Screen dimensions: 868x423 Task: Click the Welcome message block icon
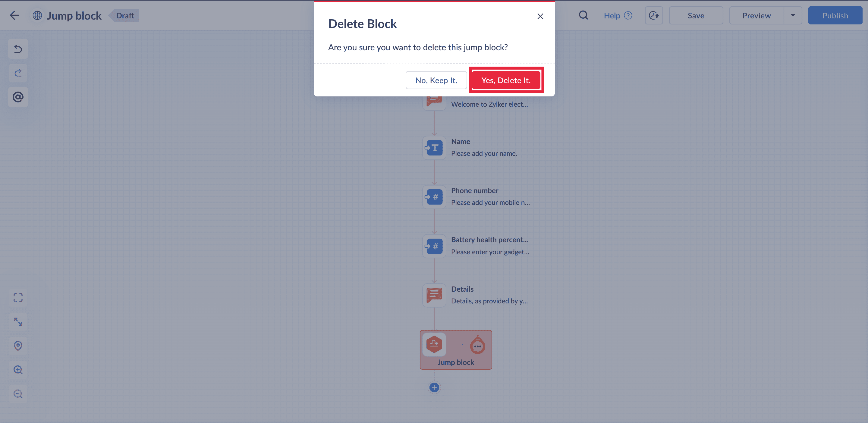434,103
